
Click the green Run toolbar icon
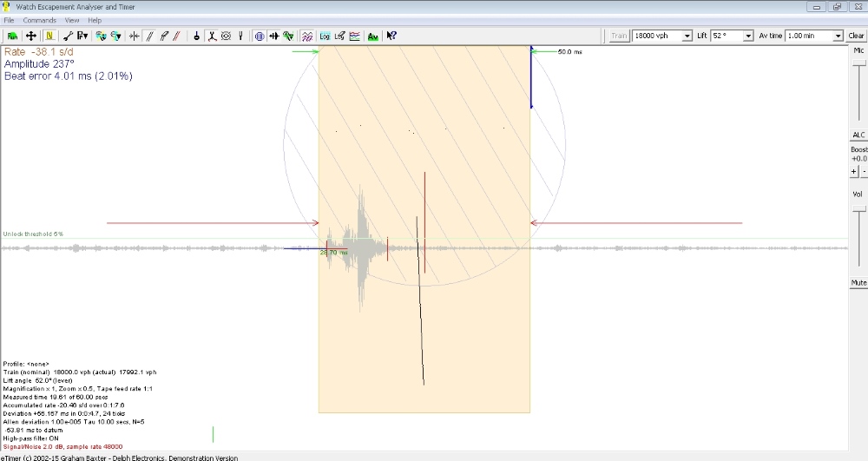click(x=13, y=36)
